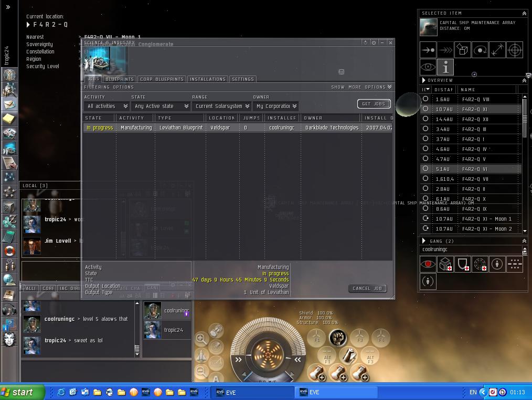
Task: Toggle the HUD cargo bolt button
Action: [216, 330]
